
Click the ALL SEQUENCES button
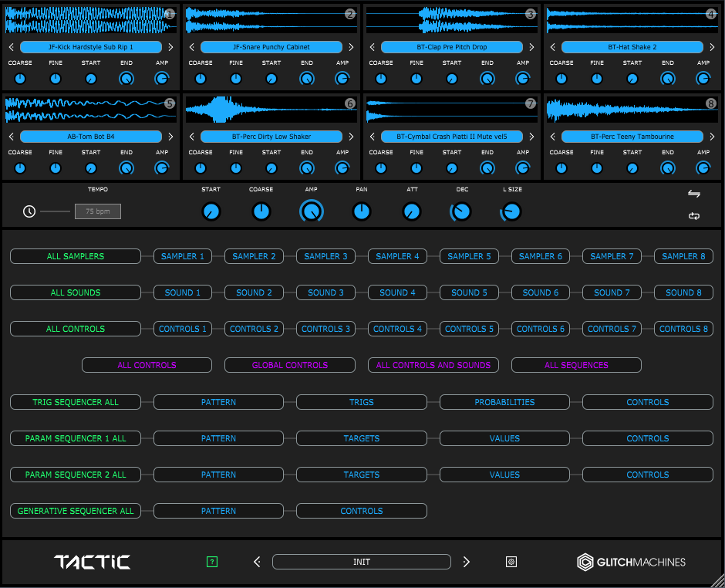tap(576, 365)
